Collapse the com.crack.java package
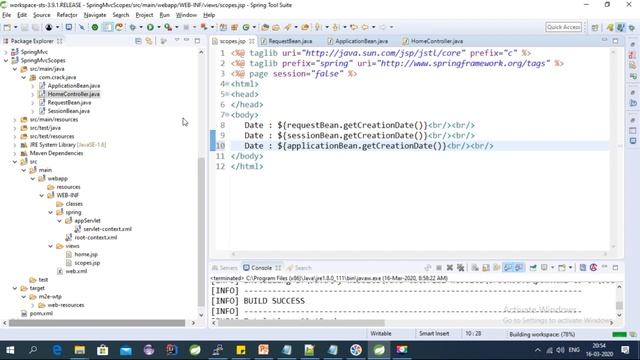The image size is (640, 360). pos(24,77)
